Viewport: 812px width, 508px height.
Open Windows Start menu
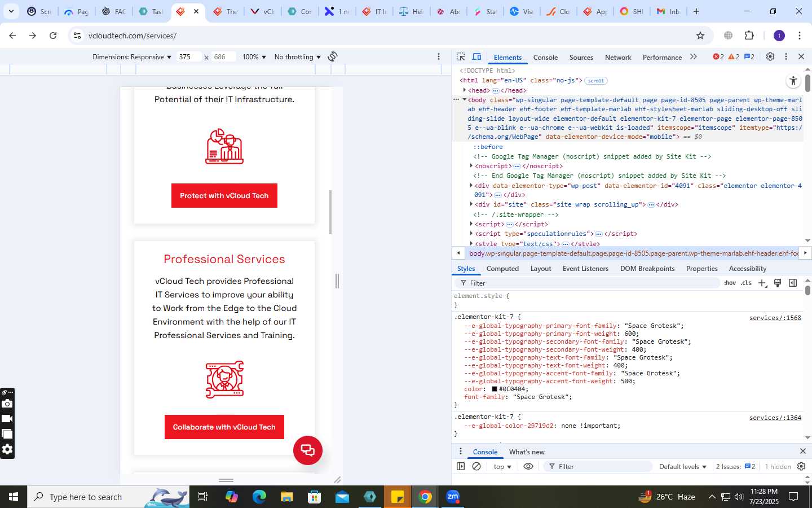[14, 497]
